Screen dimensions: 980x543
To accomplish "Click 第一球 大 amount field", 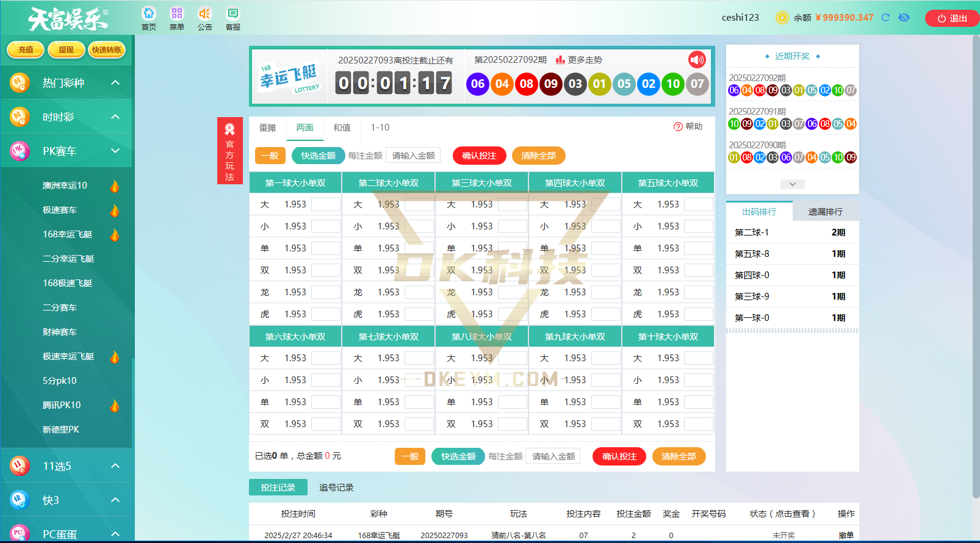I will pyautogui.click(x=325, y=204).
